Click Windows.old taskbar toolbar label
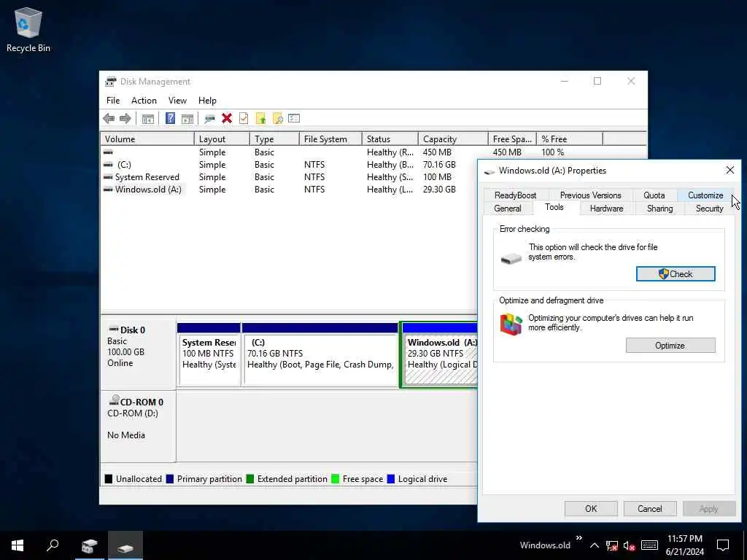 point(545,545)
